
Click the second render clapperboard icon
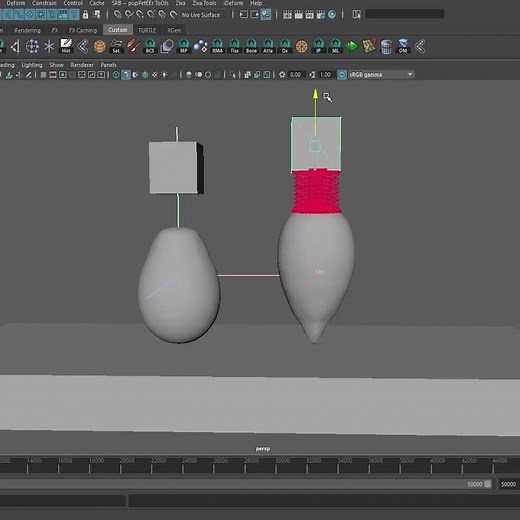point(298,14)
